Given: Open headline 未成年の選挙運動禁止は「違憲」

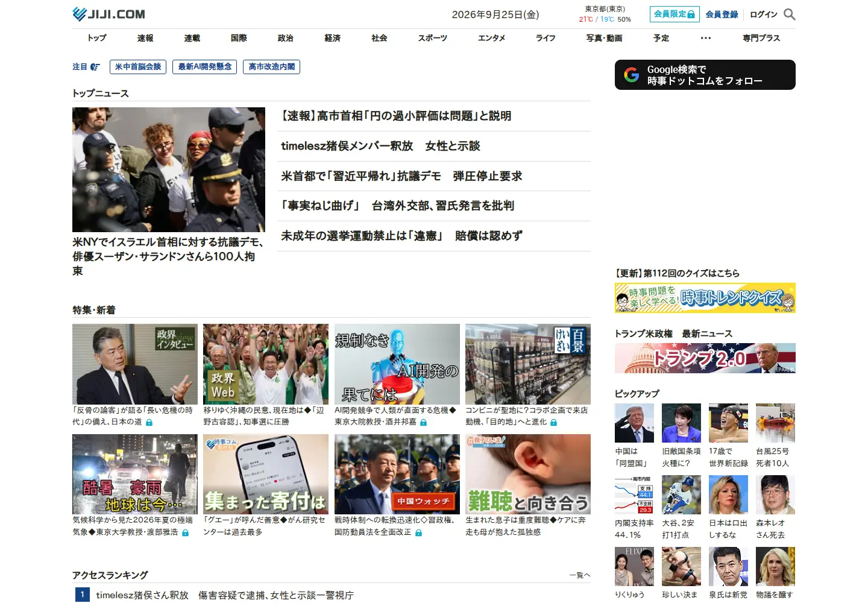Looking at the screenshot, I should [x=401, y=236].
